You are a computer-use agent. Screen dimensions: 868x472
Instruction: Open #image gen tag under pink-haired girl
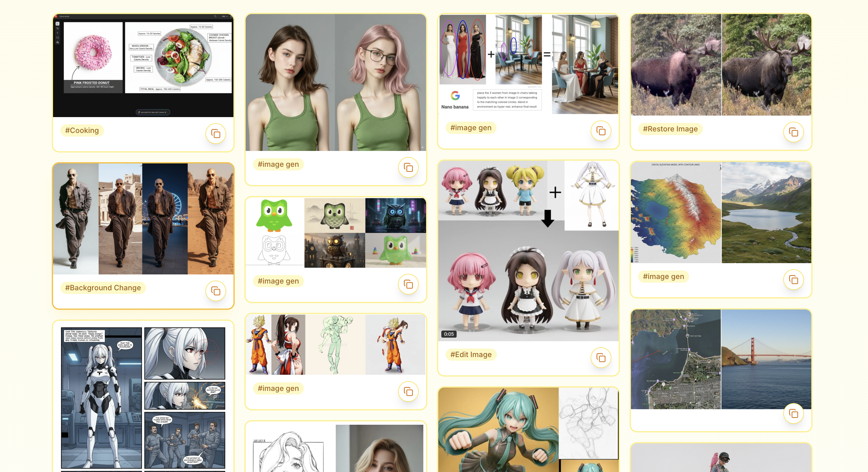278,164
